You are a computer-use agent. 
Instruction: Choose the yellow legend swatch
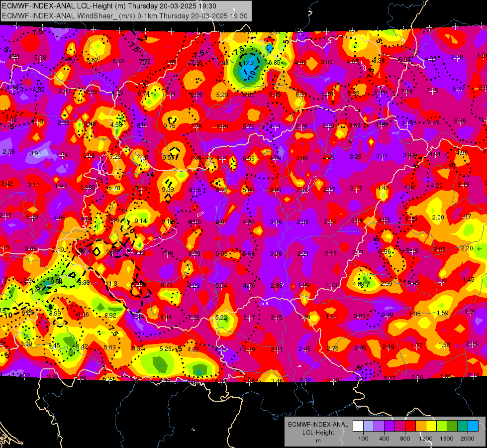tap(431, 426)
